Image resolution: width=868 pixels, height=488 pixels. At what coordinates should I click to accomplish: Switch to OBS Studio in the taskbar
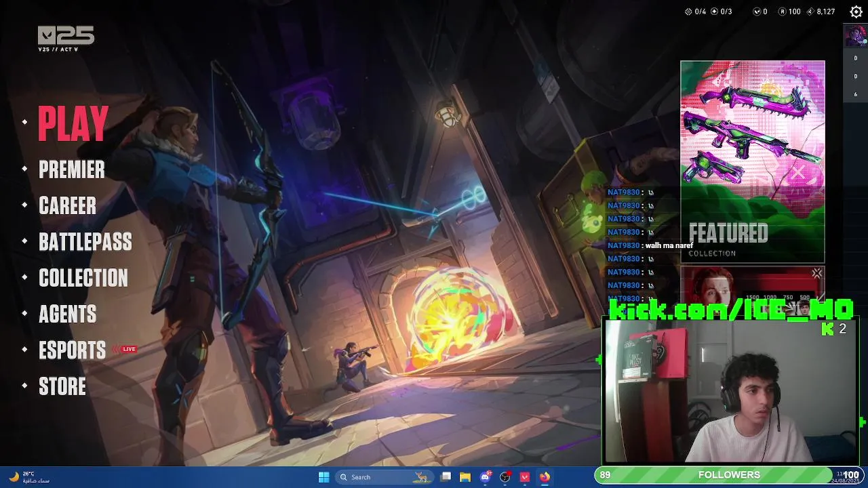[505, 477]
